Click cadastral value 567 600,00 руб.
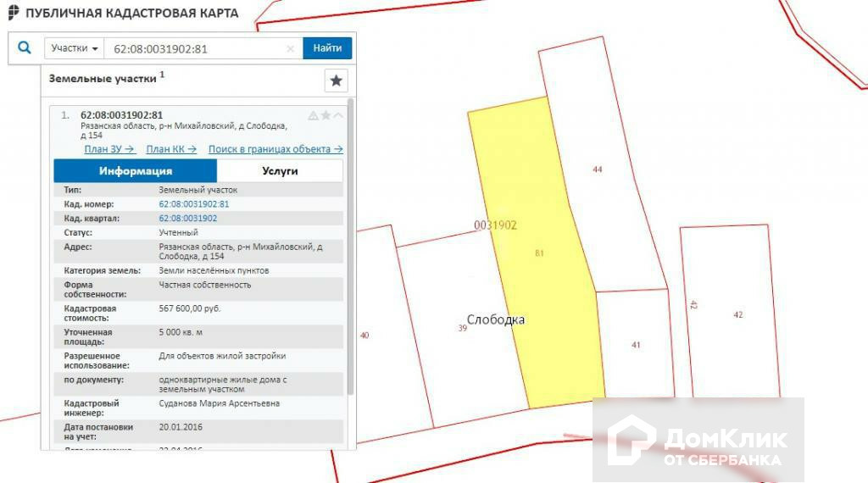Viewport: 868px width, 483px height. (x=189, y=308)
